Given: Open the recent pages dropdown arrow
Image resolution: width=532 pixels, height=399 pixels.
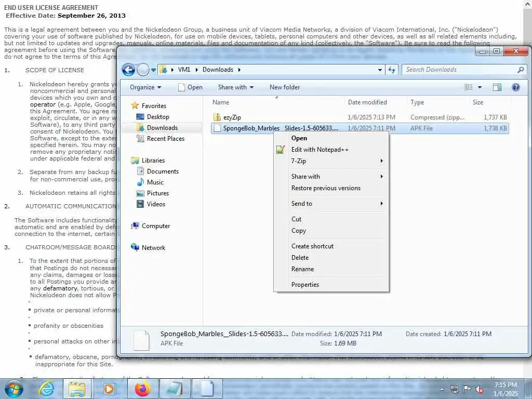Looking at the screenshot, I should pyautogui.click(x=153, y=70).
